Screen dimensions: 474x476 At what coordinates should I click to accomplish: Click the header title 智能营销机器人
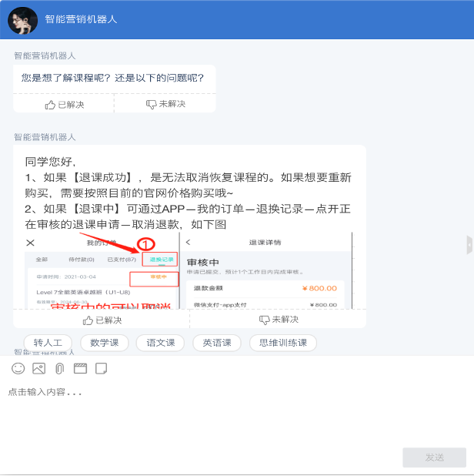pos(81,19)
